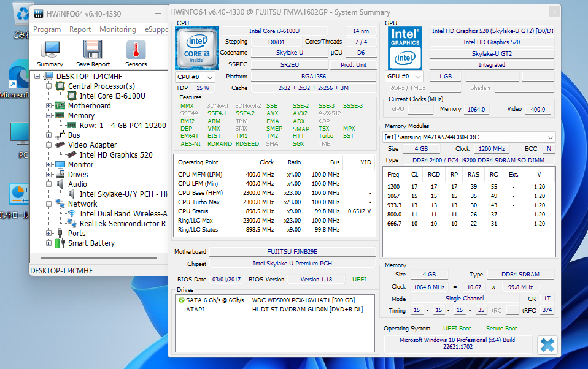Click the Network icon in tree
This screenshot has width=588, height=369.
tap(60, 204)
